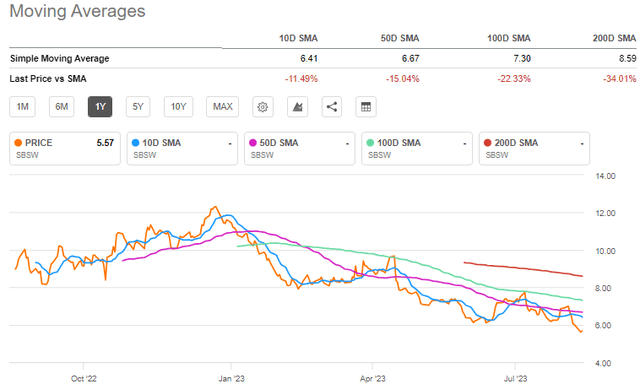640x384 pixels.
Task: Switch chart to 10Y range
Action: click(178, 107)
